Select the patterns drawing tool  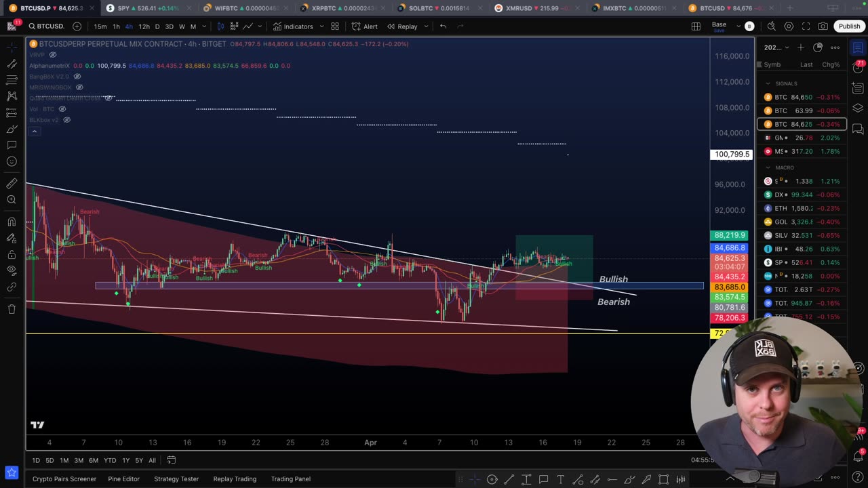coord(12,96)
